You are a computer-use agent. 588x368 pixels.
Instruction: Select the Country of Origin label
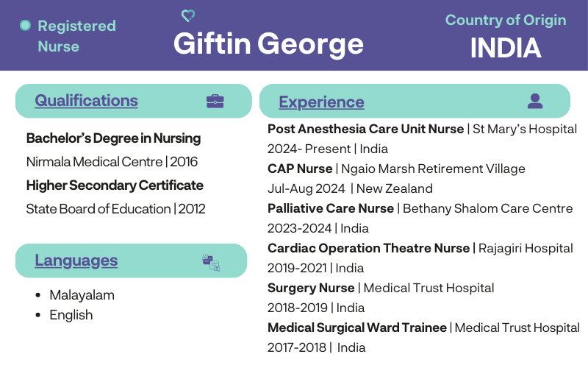click(x=506, y=20)
